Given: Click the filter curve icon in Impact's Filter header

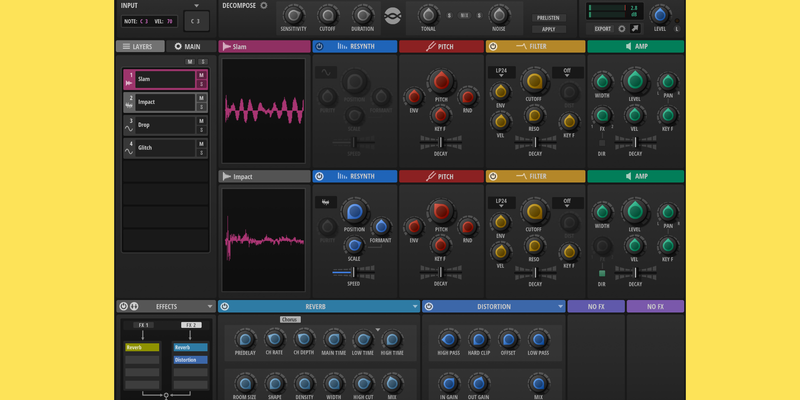Looking at the screenshot, I should coord(521,176).
